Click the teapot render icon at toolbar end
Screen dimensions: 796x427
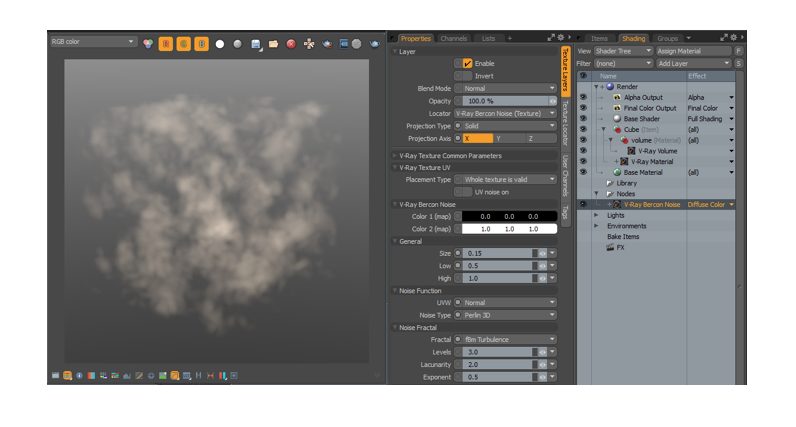[375, 44]
